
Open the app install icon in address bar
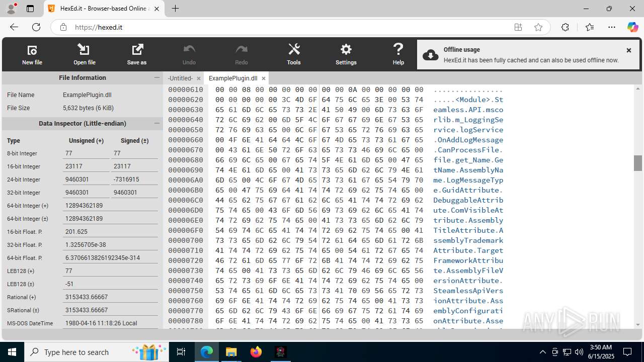[x=518, y=27]
